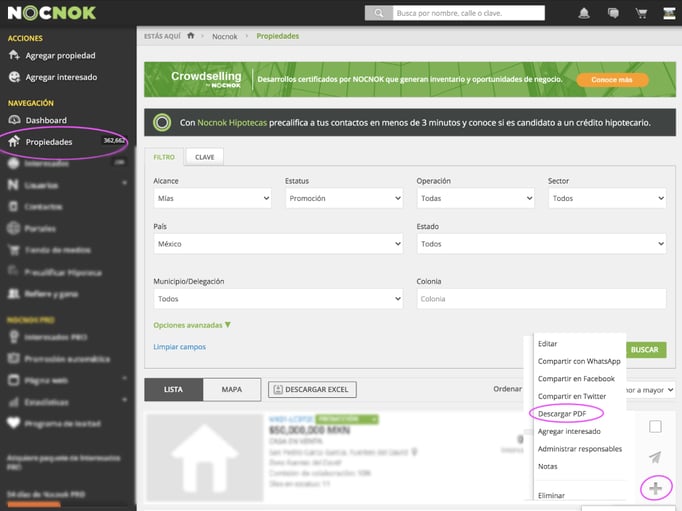This screenshot has width=682, height=511.
Task: Open the Alcance dropdown
Action: tap(212, 198)
